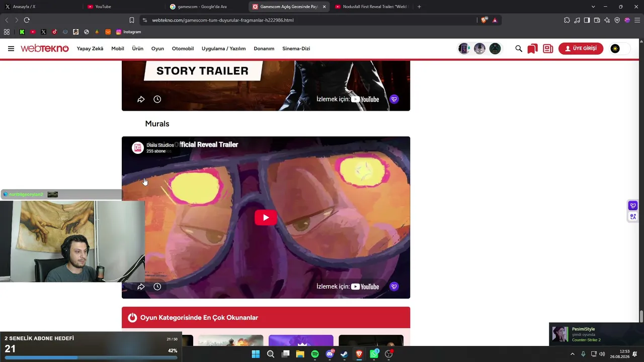Open the Donanım category
Screen dimensions: 644x362
point(264,49)
